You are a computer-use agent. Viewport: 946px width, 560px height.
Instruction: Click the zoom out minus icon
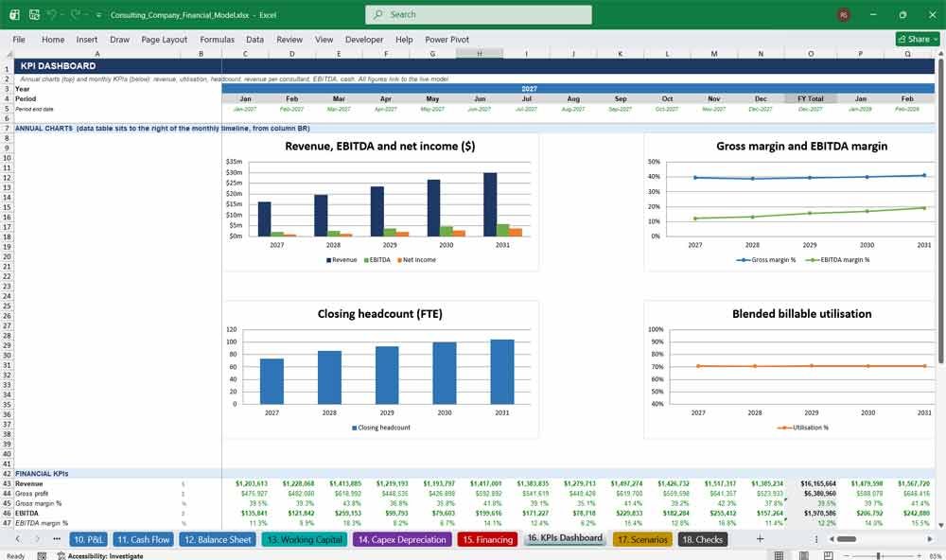[x=847, y=555]
